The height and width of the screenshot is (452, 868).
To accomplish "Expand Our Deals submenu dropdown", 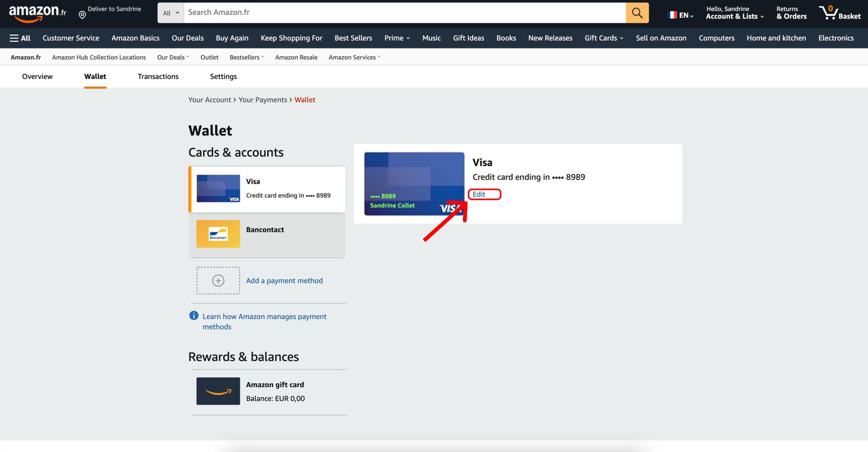I will point(173,57).
